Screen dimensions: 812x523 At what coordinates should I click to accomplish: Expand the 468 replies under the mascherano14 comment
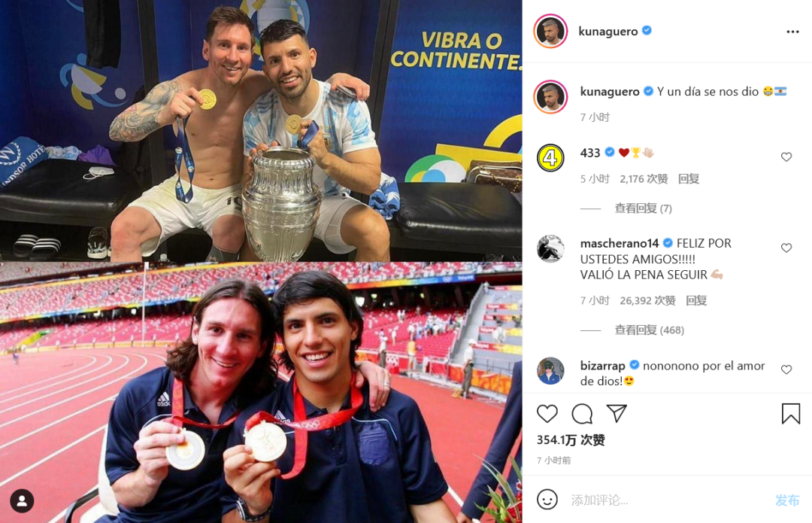pos(649,330)
